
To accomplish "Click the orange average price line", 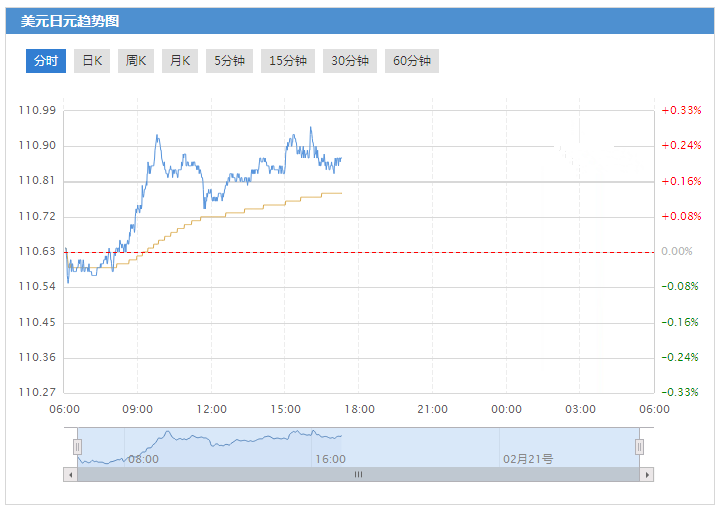I will click(x=250, y=209).
